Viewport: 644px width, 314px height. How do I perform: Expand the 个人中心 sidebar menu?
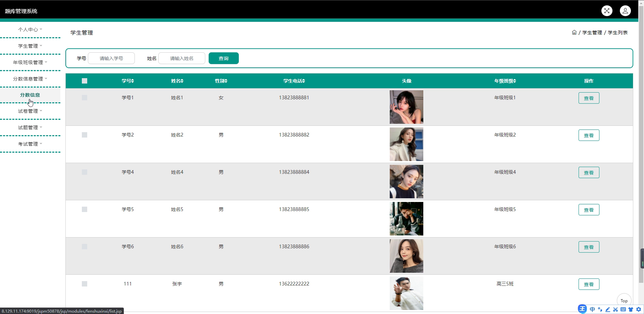(x=30, y=30)
